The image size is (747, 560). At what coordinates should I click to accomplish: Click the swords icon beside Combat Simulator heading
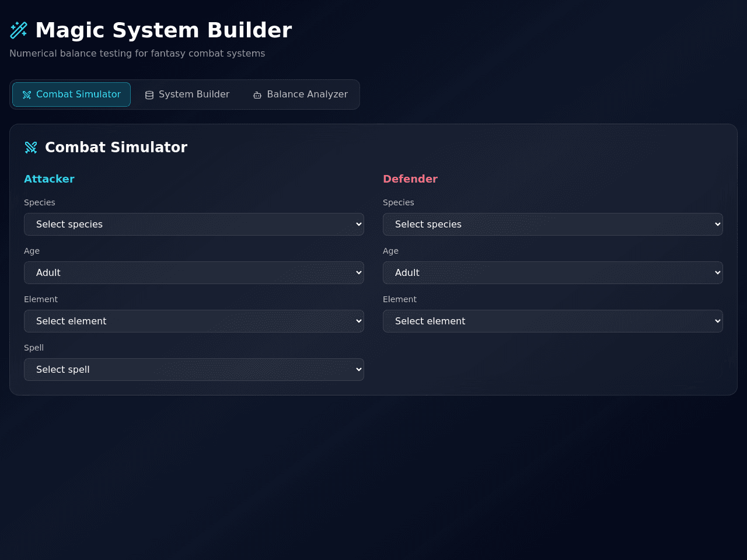(x=31, y=148)
